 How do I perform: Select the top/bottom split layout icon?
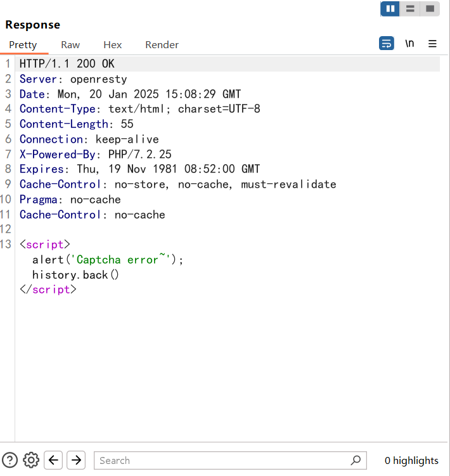(410, 9)
